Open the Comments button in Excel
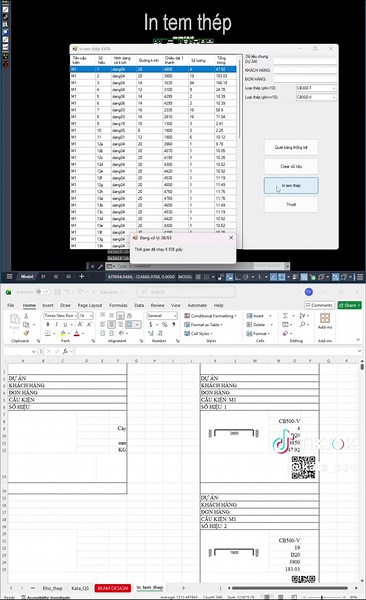This screenshot has width=366, height=600. tap(320, 305)
